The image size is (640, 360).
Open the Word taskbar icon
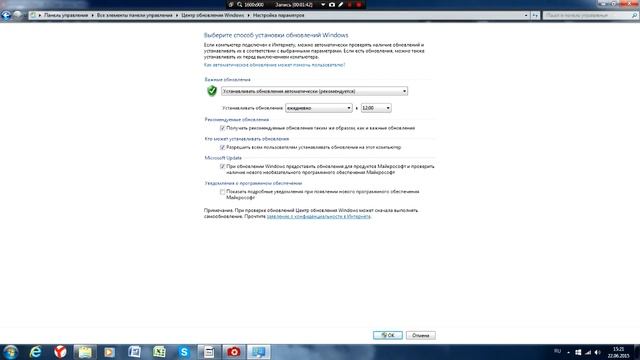tap(134, 352)
